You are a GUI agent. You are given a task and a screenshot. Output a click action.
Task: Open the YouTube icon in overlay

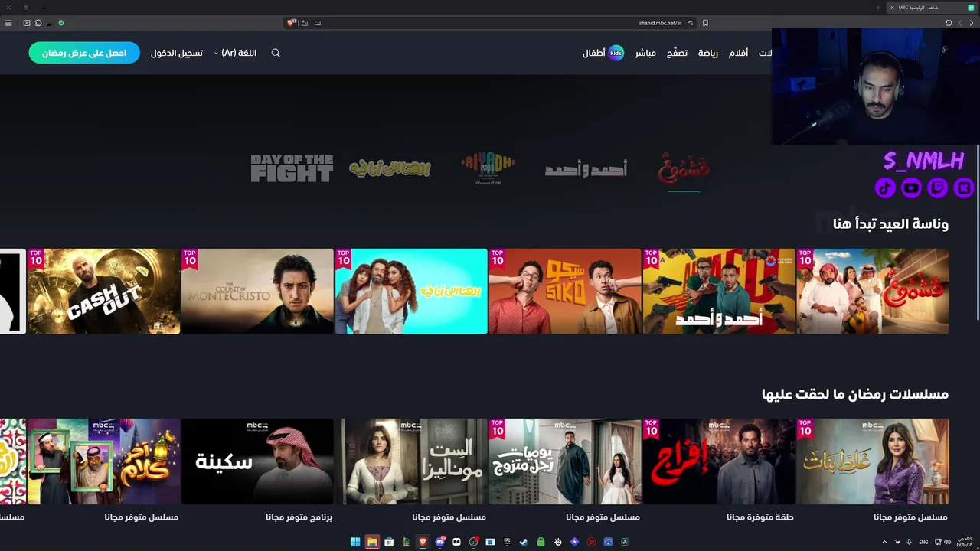pyautogui.click(x=911, y=187)
